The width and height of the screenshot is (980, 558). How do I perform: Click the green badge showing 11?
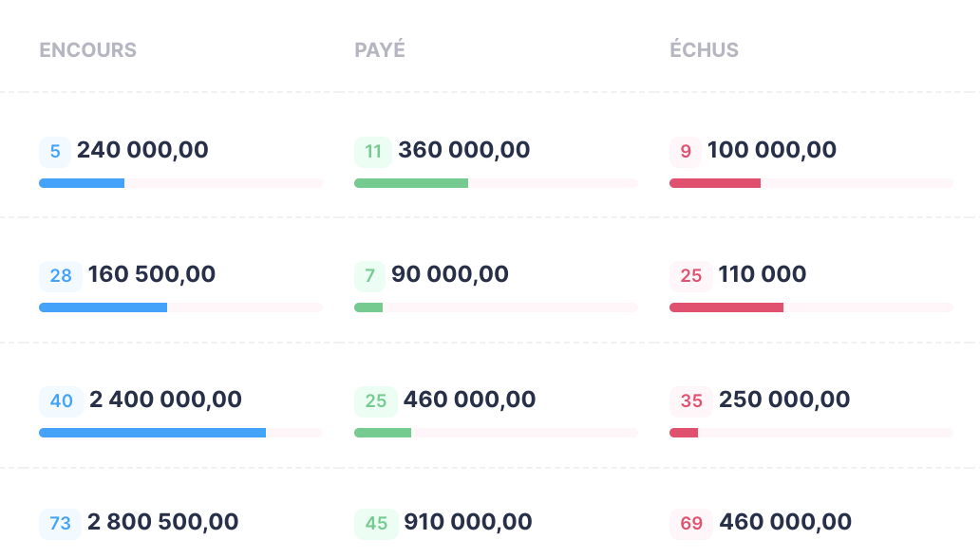[373, 151]
